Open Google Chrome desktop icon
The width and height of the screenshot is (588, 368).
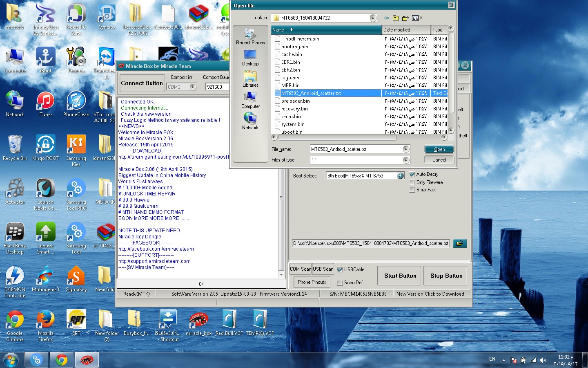point(15,325)
